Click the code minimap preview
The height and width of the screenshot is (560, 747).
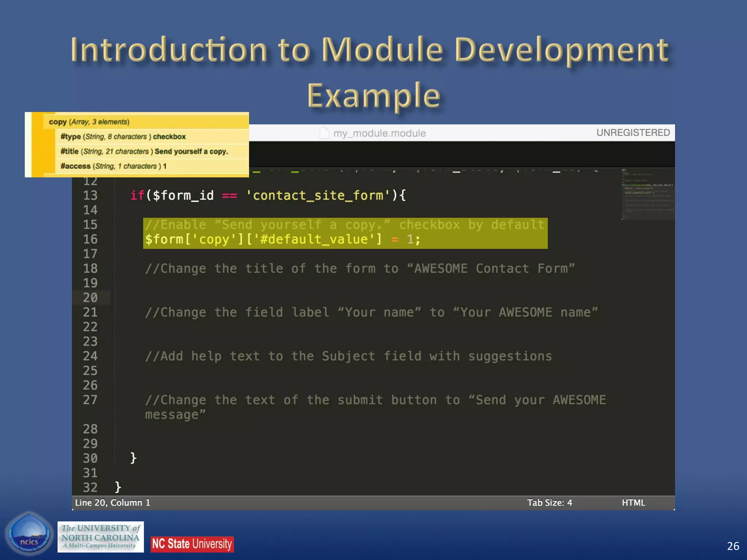point(648,194)
